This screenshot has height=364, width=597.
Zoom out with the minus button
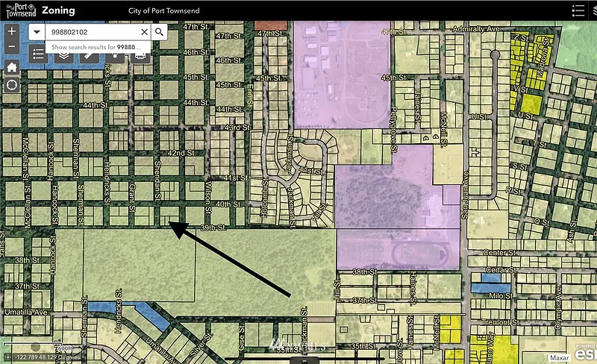point(12,47)
